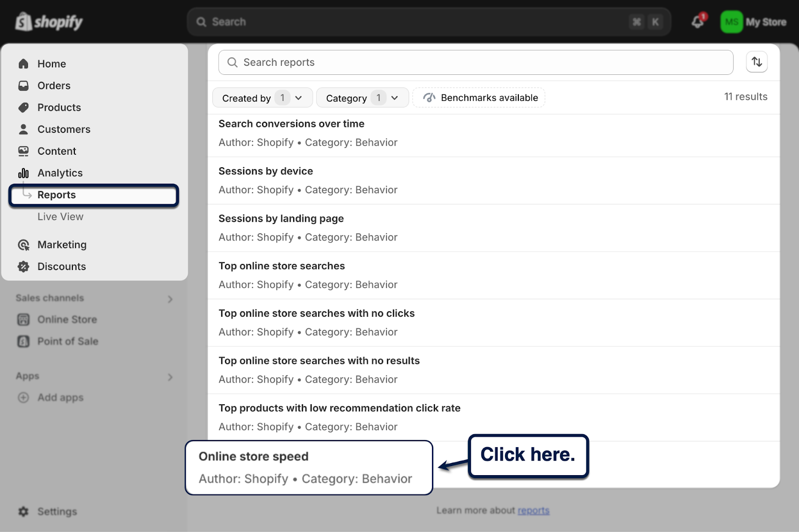Open Live View under Analytics

(x=60, y=217)
